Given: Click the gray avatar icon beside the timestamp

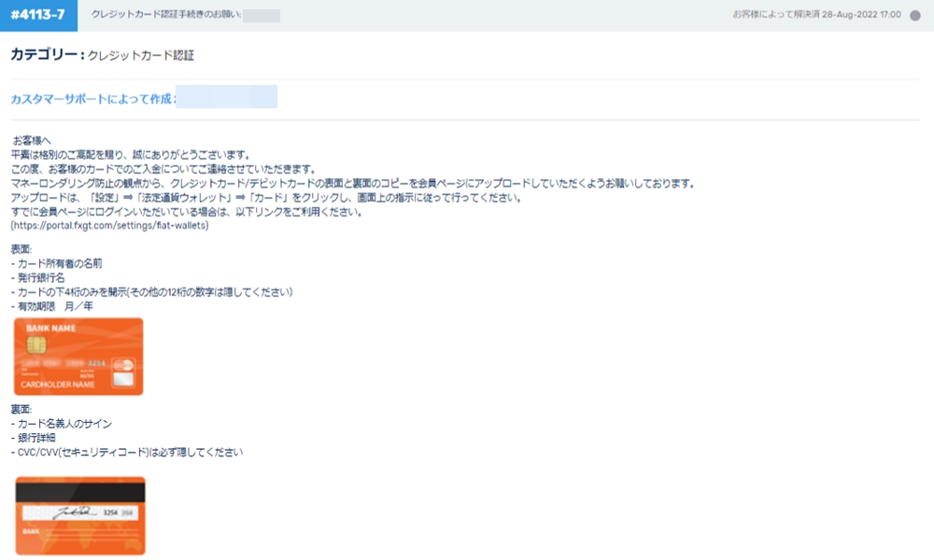Looking at the screenshot, I should coord(915,15).
